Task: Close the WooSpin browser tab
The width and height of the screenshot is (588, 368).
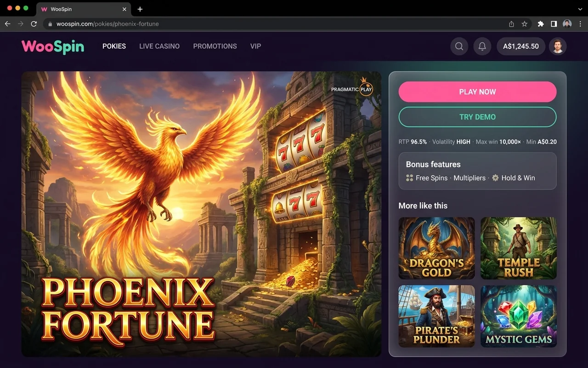Action: pyautogui.click(x=124, y=9)
